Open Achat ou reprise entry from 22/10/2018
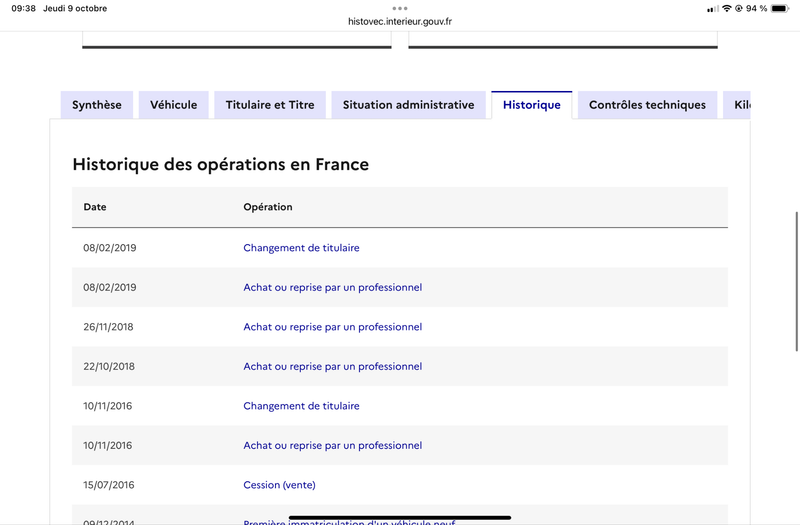800x525 pixels. (332, 367)
